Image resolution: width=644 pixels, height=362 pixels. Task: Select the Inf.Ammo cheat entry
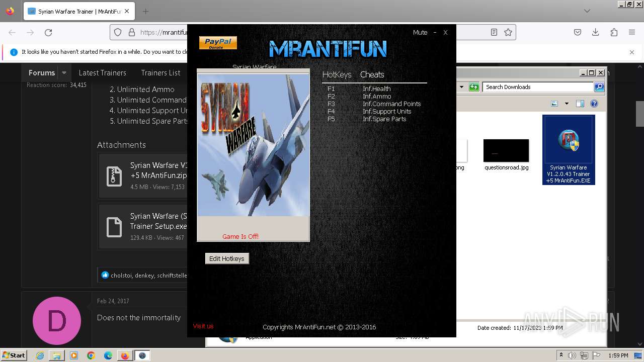click(377, 96)
